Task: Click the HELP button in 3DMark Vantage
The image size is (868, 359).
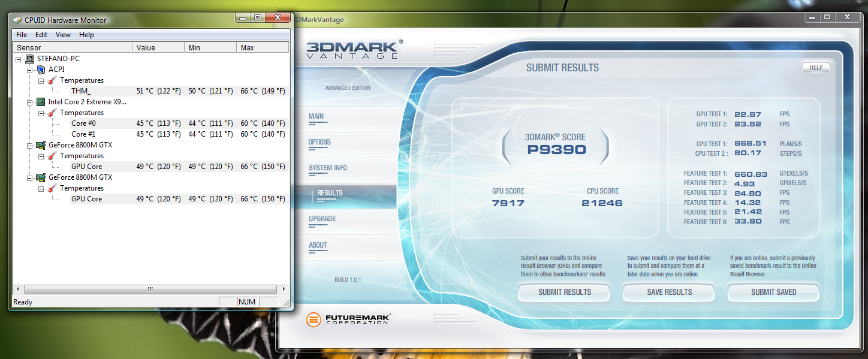Action: coord(816,68)
